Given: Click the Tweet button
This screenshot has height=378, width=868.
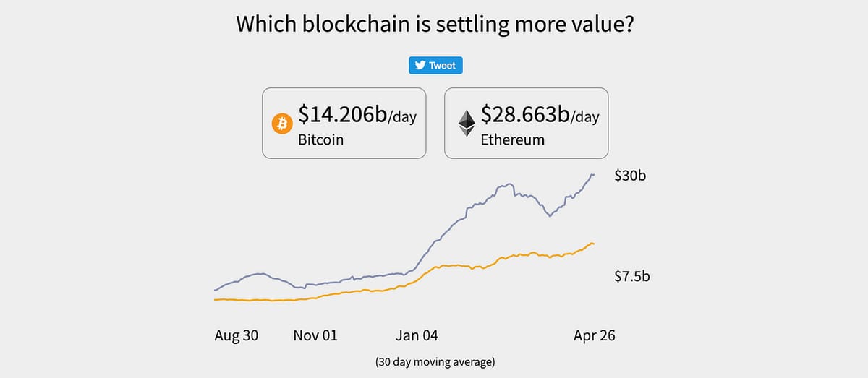Looking at the screenshot, I should pyautogui.click(x=435, y=66).
